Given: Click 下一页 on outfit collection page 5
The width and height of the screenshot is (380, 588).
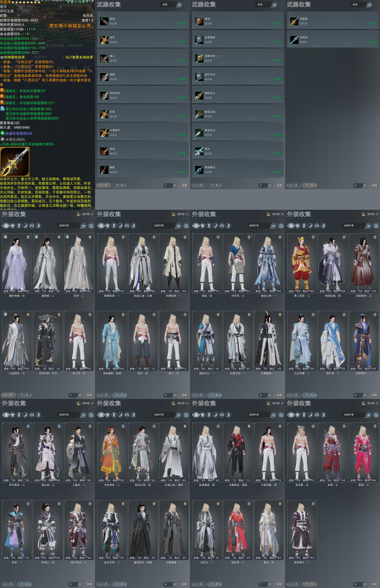Looking at the screenshot, I should click(24, 584).
